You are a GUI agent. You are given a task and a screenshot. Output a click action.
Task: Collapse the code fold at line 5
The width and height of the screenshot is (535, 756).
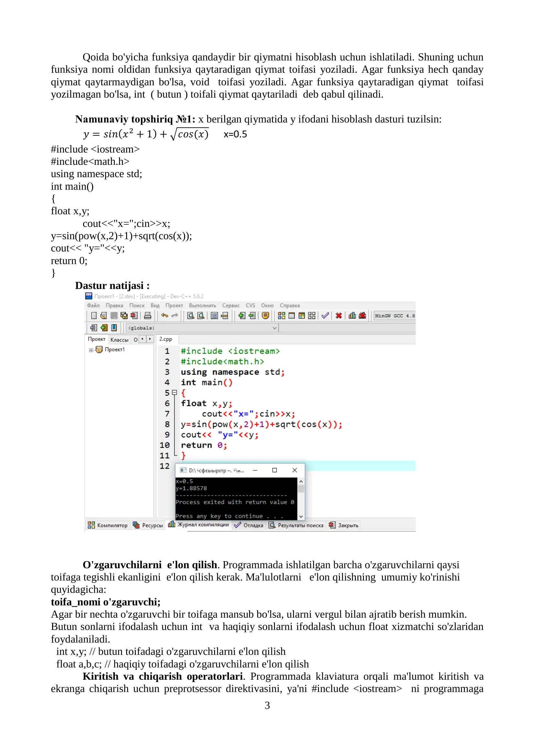[x=174, y=392]
